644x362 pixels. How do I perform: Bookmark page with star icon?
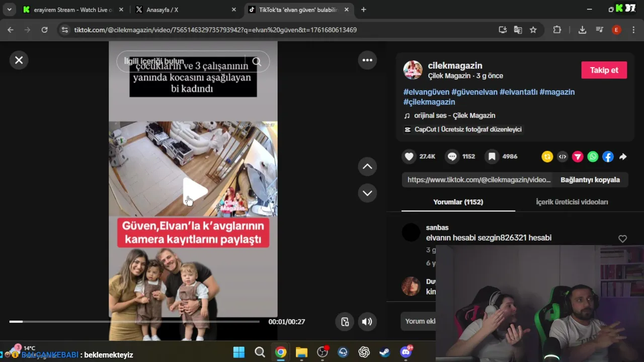(x=533, y=30)
